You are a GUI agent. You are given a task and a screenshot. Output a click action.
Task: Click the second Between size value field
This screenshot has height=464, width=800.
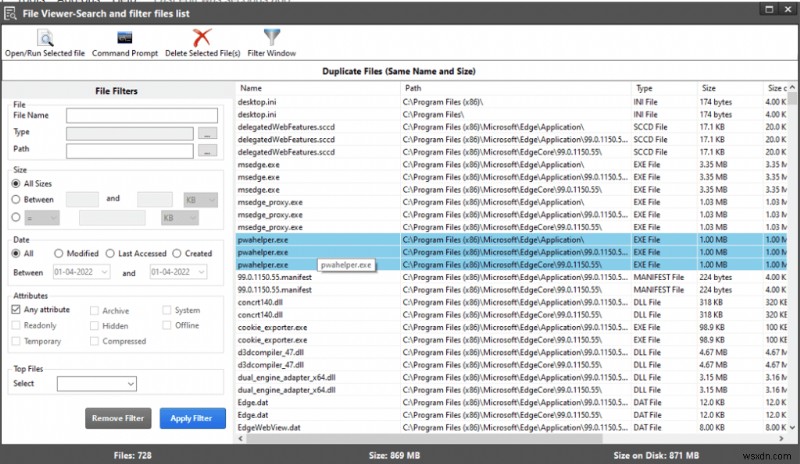coord(155,199)
